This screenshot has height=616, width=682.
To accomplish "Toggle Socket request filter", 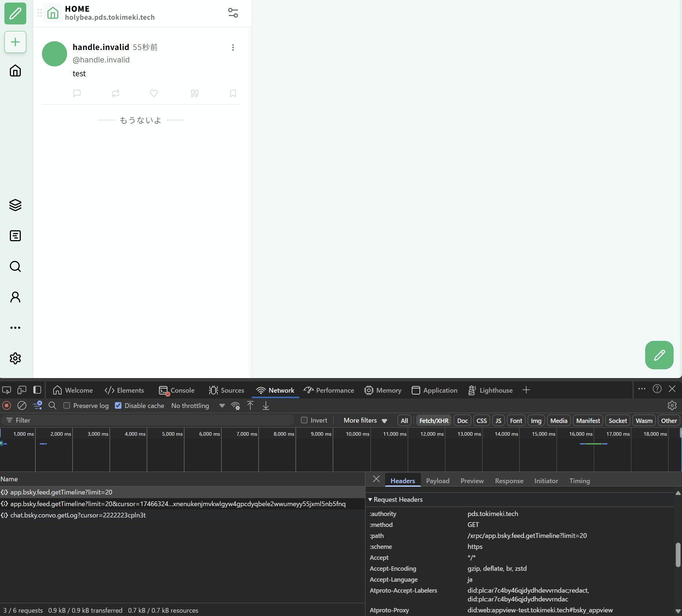I will pos(618,421).
